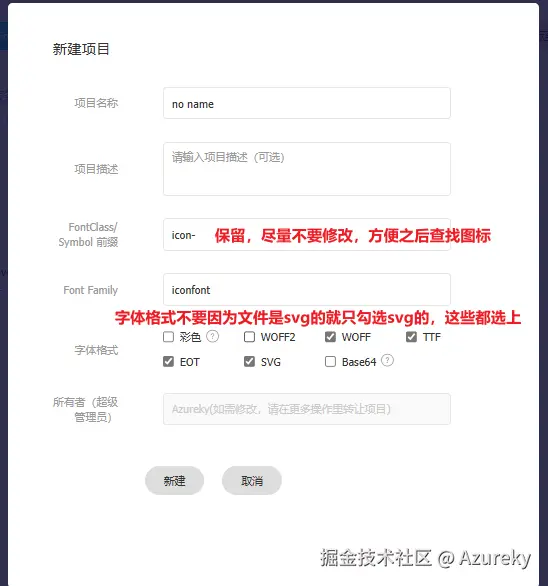Select the FontClass/Symbol prefix input with icon-
548x586 pixels.
pyautogui.click(x=307, y=235)
